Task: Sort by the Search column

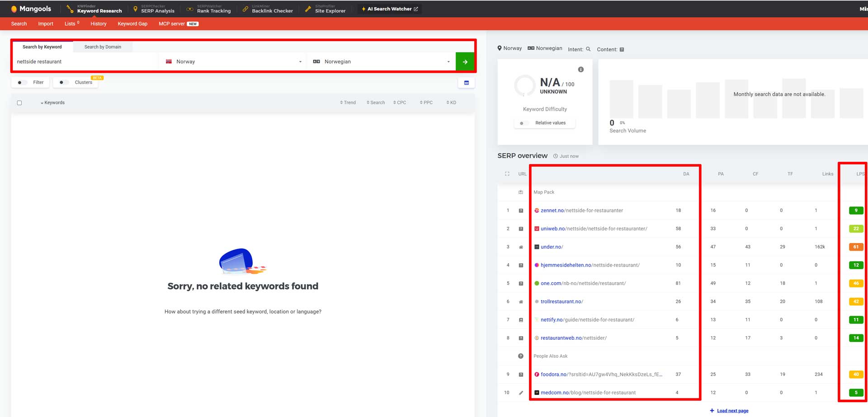Action: (x=376, y=103)
